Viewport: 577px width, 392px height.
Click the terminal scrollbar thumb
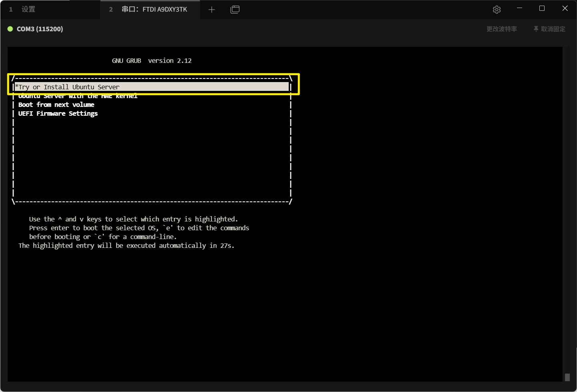567,377
